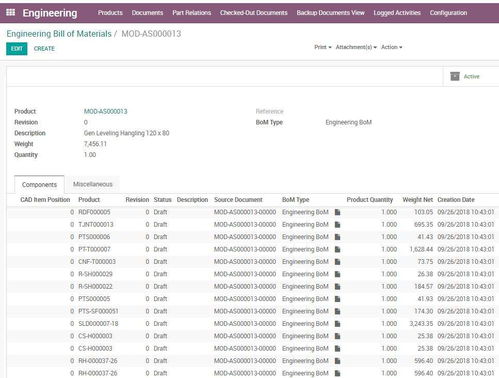Sort by Product Quantity column header
The width and height of the screenshot is (499, 378).
[x=370, y=200]
